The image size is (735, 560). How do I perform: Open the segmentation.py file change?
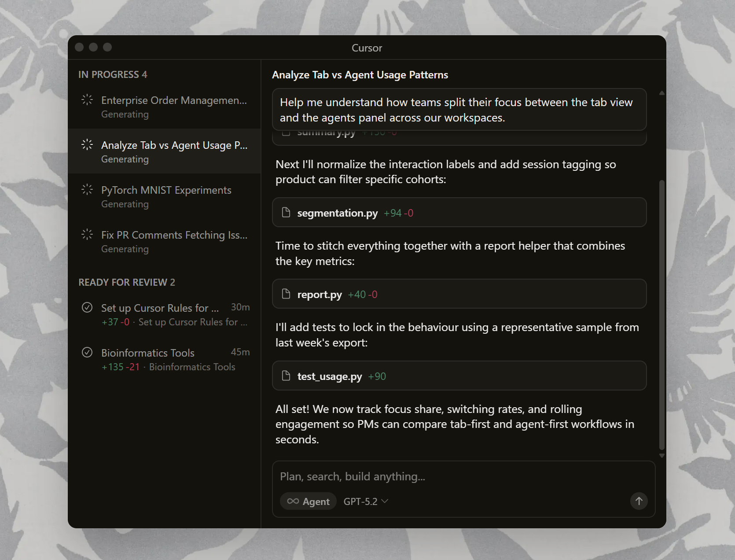[x=459, y=213]
